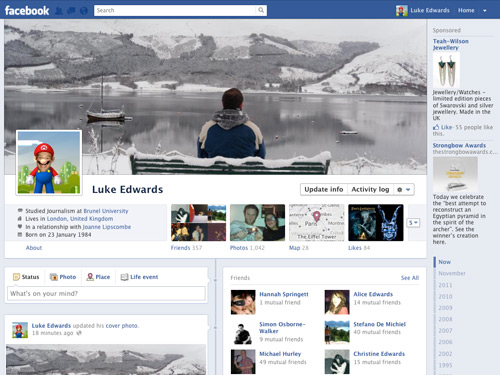The width and height of the screenshot is (500, 375).
Task: Click the Mario profile picture
Action: (49, 162)
